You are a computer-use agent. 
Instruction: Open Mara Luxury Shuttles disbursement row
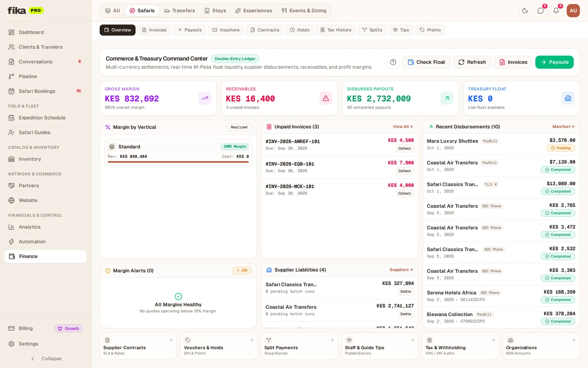point(501,144)
